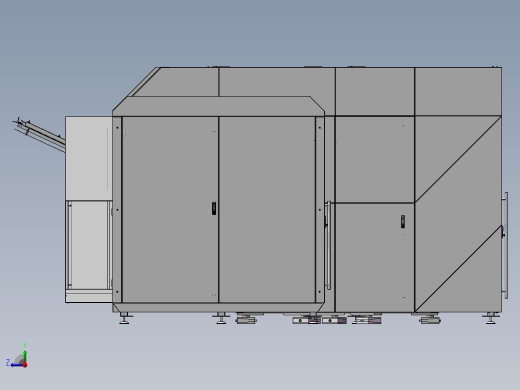Select the left door of the large double cabinet
The image size is (520, 390).
coord(170,210)
